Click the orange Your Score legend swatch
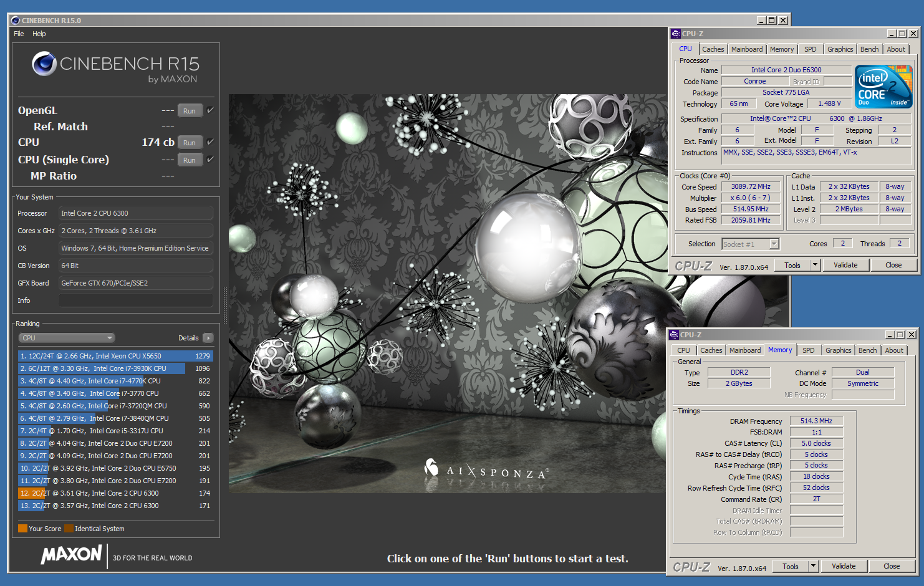 point(22,529)
